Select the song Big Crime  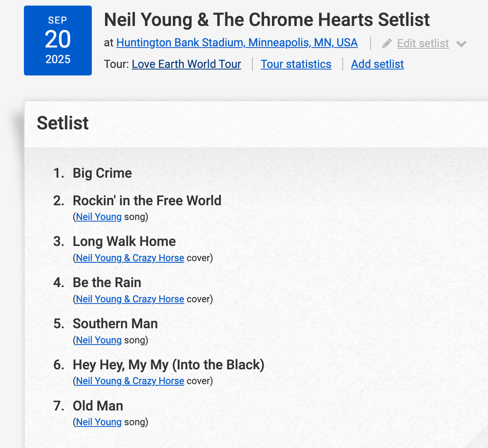tap(102, 173)
